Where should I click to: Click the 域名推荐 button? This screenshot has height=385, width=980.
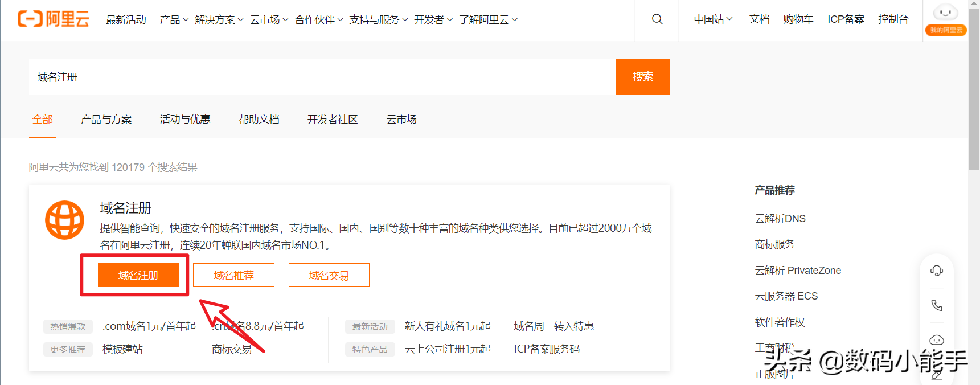(x=233, y=275)
